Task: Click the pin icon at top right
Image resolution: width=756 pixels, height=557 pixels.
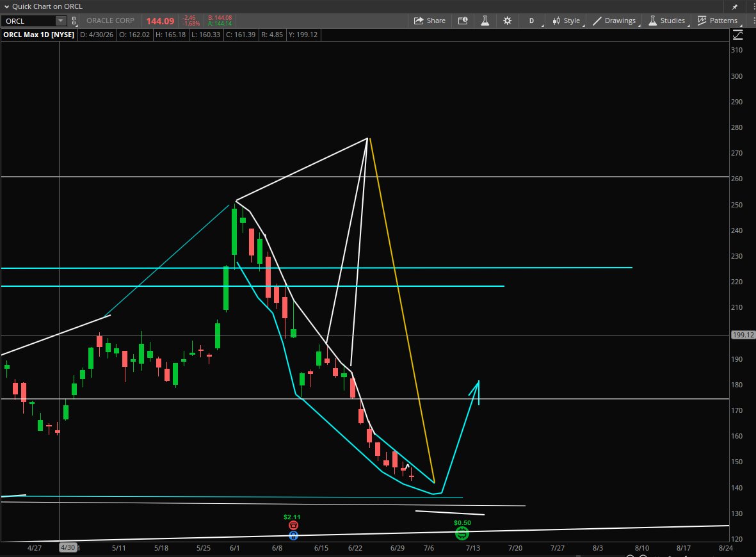Action: pos(735,7)
